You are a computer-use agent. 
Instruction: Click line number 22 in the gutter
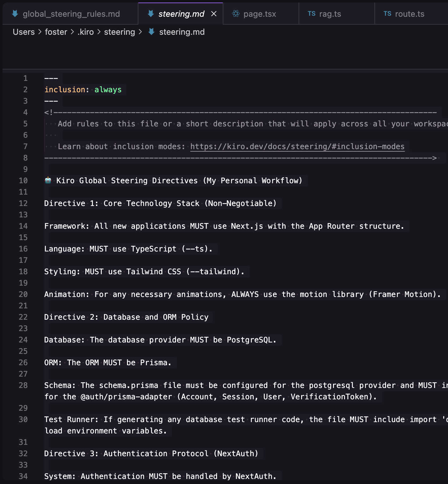(x=23, y=317)
